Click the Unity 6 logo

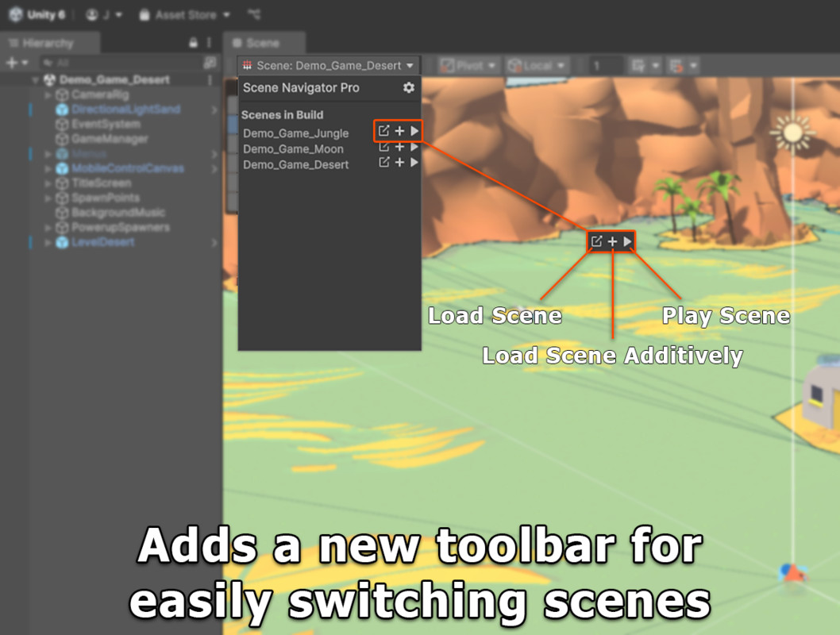[16, 14]
